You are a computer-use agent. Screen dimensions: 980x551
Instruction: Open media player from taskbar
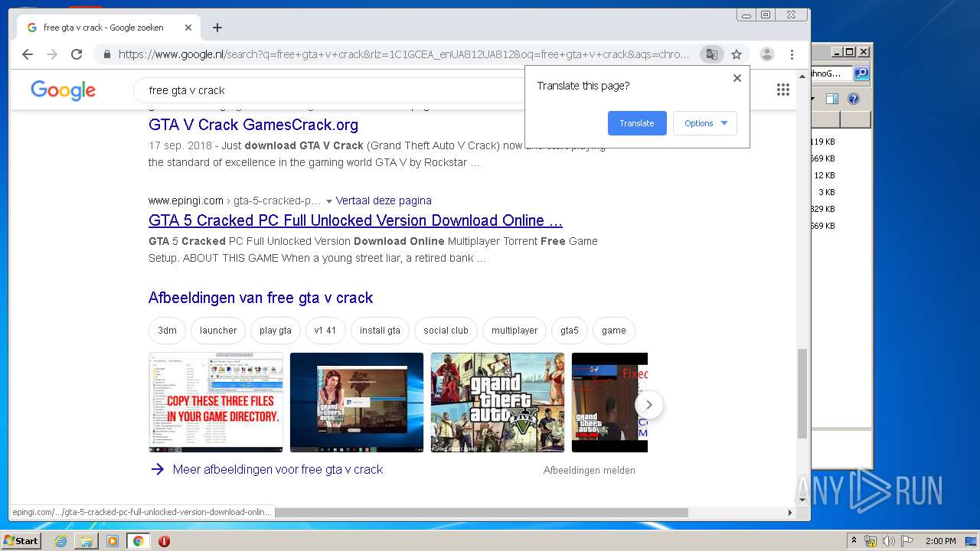click(113, 541)
